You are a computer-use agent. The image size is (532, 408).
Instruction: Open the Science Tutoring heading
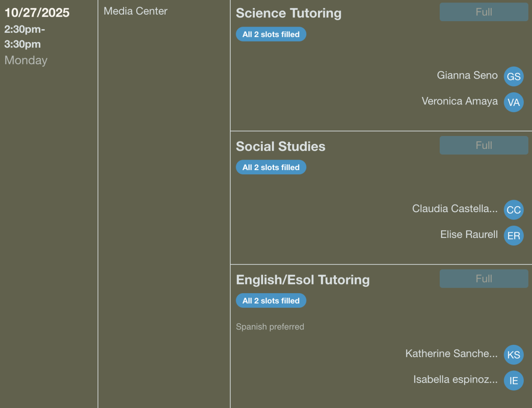(x=288, y=13)
